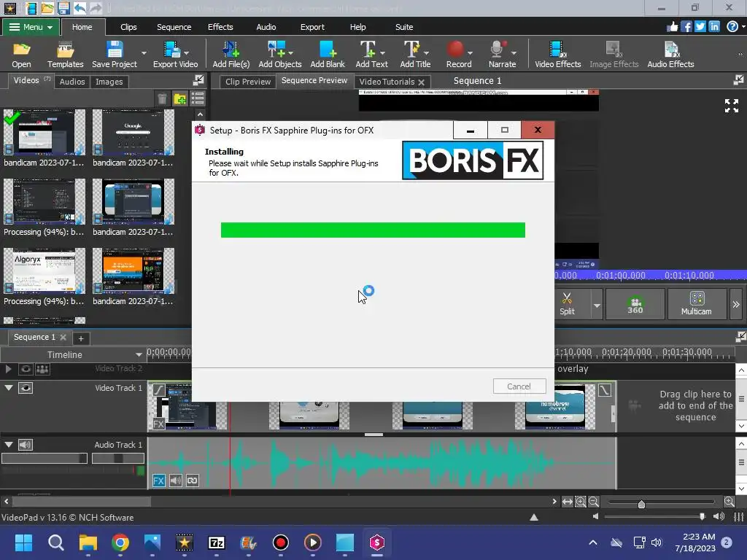The width and height of the screenshot is (747, 560).
Task: Open the Export ribbon tab
Action: tap(312, 27)
